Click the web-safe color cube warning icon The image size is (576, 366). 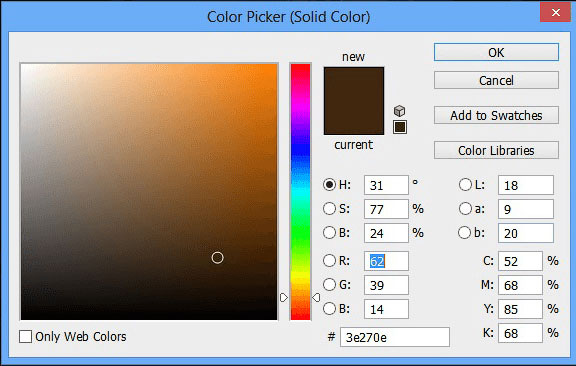pos(399,111)
